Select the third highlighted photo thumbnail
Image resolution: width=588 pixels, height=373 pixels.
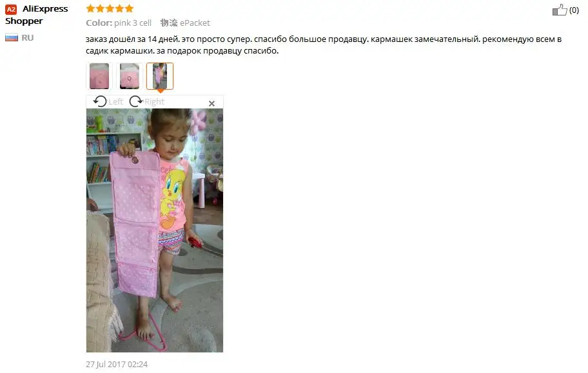160,76
